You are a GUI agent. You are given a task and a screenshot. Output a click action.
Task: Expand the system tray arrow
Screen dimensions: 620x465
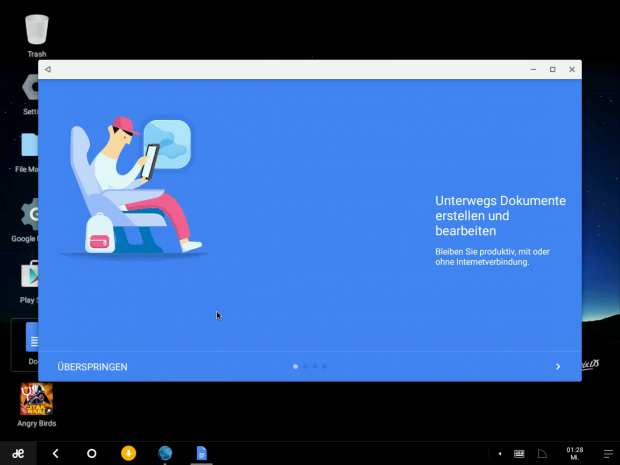(500, 454)
